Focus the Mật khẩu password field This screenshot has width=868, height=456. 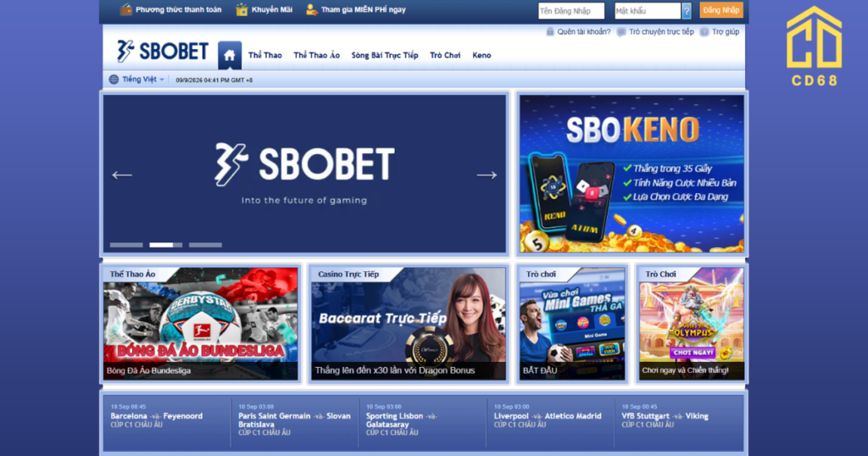648,11
